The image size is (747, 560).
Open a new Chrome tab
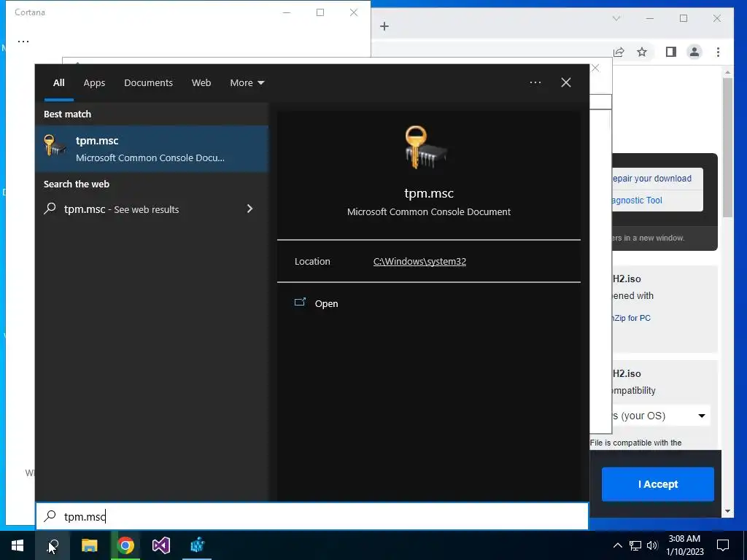coord(384,26)
